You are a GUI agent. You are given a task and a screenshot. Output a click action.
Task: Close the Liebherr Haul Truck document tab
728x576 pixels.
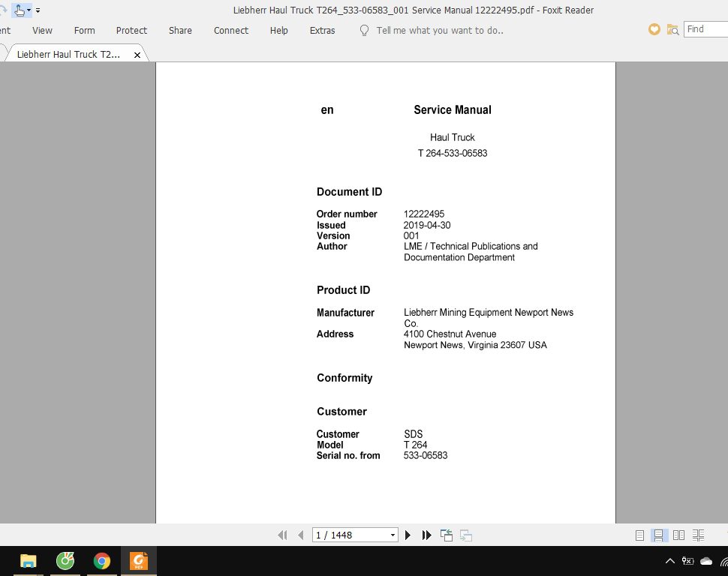pos(137,55)
